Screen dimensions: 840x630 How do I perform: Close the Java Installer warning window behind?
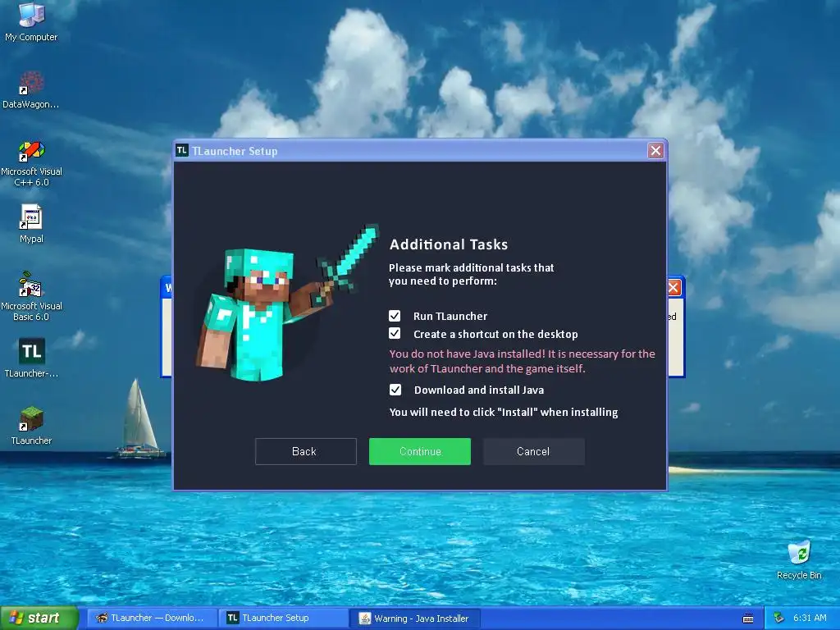click(674, 288)
